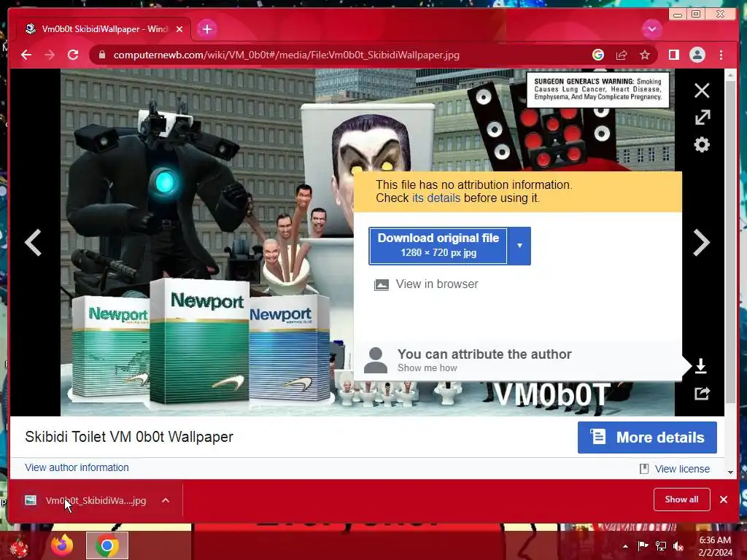This screenshot has height=560, width=747.
Task: Bookmark this page with the star icon
Action: (645, 55)
